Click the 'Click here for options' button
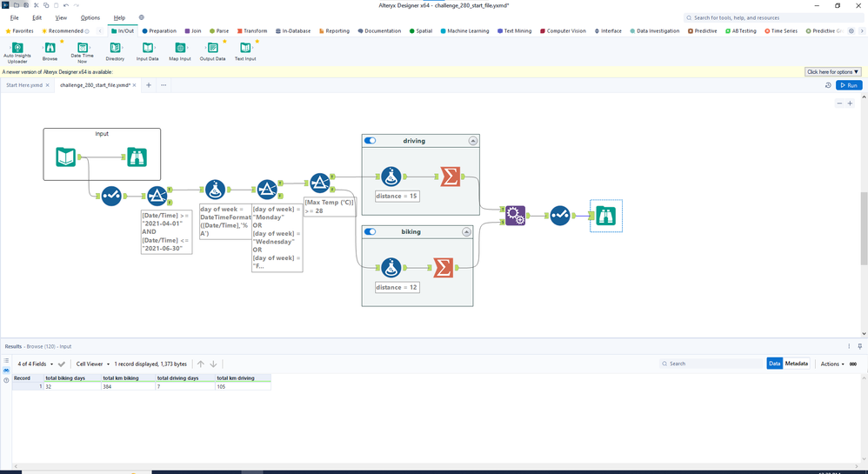The image size is (868, 474). [832, 72]
